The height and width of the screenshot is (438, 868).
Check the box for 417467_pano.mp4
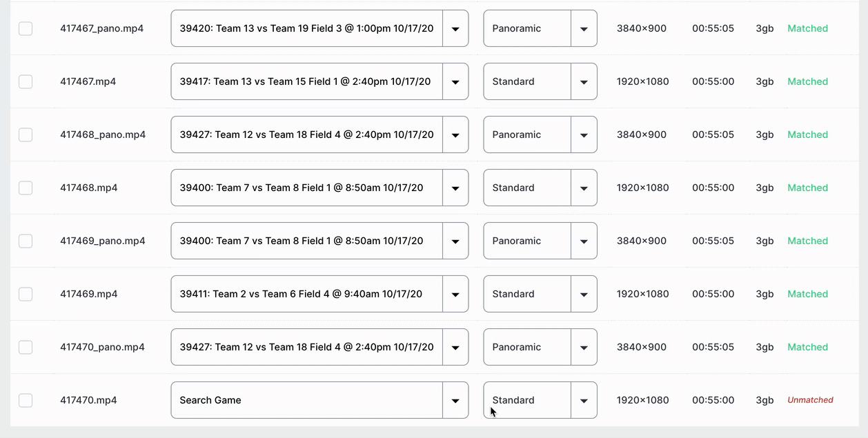[x=26, y=28]
